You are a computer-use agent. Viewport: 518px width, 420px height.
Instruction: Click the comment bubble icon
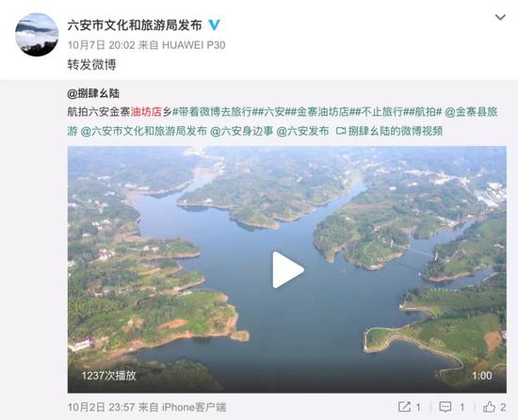click(x=445, y=407)
